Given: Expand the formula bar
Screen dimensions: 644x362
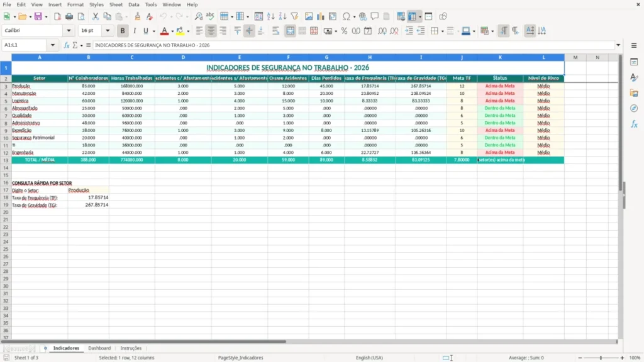Looking at the screenshot, I should (x=618, y=45).
